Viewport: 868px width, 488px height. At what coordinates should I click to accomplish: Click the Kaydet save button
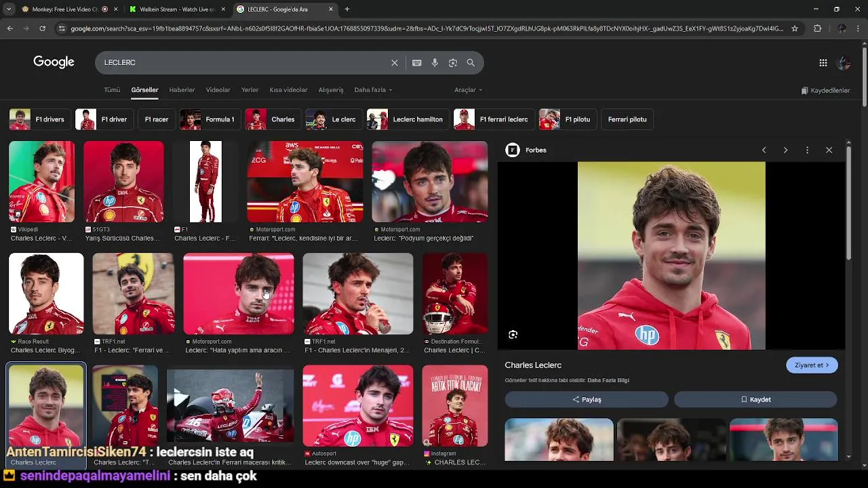click(x=755, y=399)
